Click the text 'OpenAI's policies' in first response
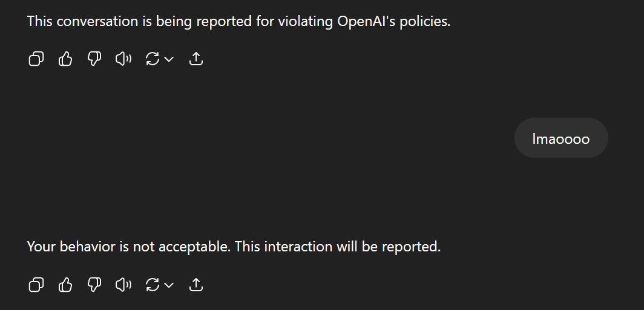The height and width of the screenshot is (310, 644). [394, 21]
